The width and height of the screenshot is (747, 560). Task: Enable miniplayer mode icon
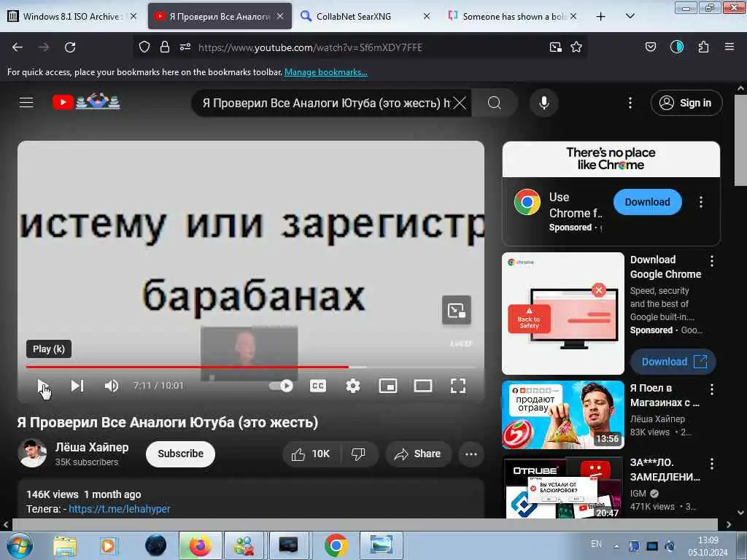click(x=388, y=386)
